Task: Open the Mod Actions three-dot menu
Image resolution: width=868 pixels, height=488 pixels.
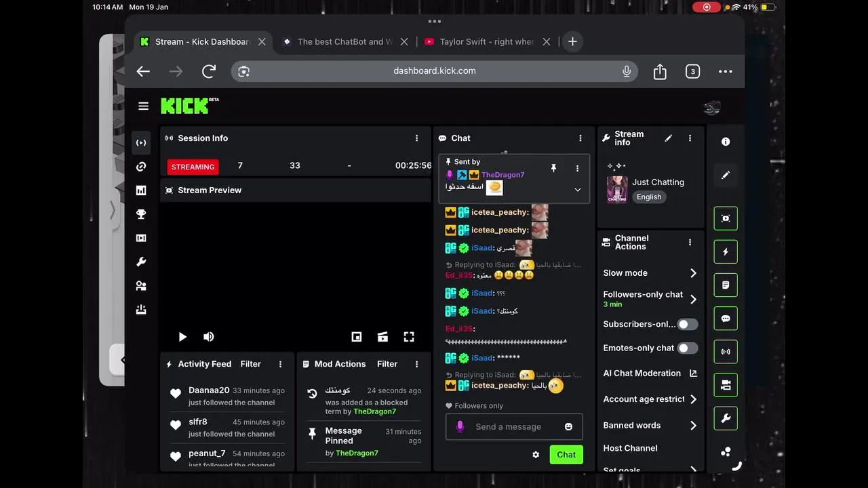Action: point(416,364)
